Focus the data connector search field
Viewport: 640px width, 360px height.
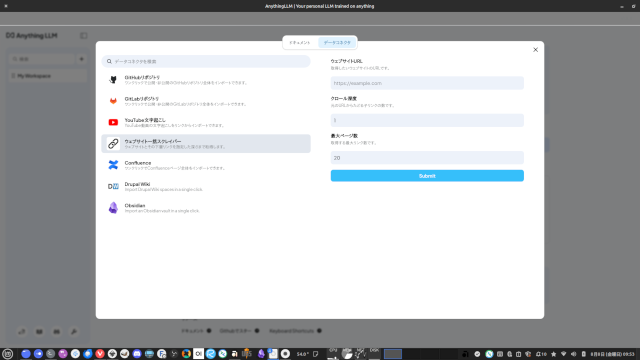click(206, 61)
